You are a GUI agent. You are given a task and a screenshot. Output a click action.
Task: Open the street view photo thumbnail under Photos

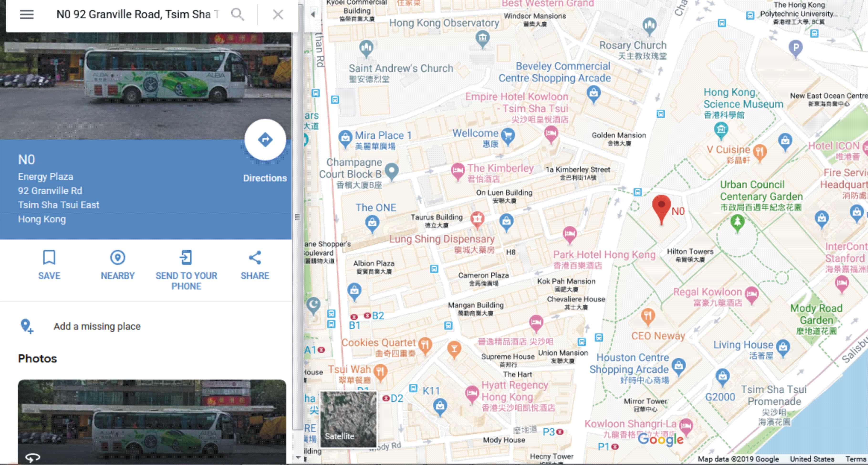point(152,422)
